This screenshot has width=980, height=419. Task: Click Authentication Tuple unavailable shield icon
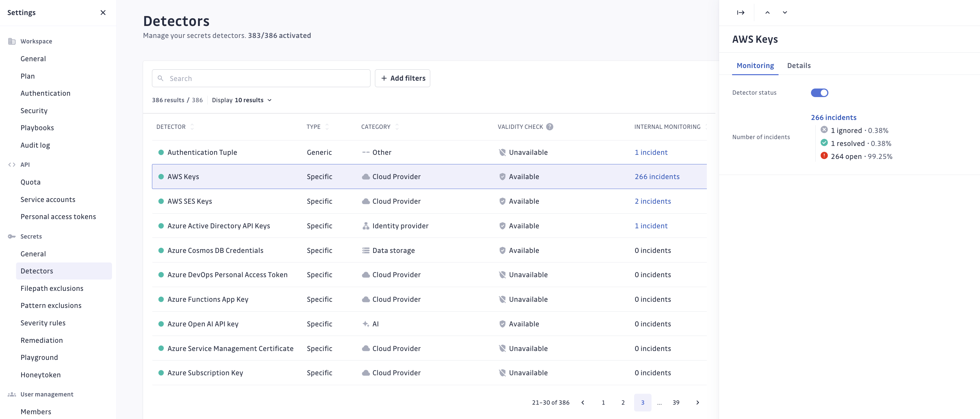[x=502, y=152]
